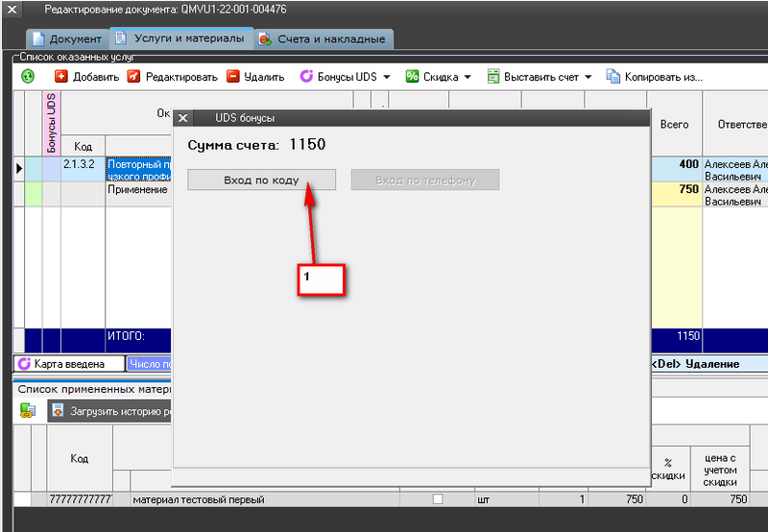Select the Карта введена status indicator
This screenshot has width=768, height=532.
[x=69, y=364]
